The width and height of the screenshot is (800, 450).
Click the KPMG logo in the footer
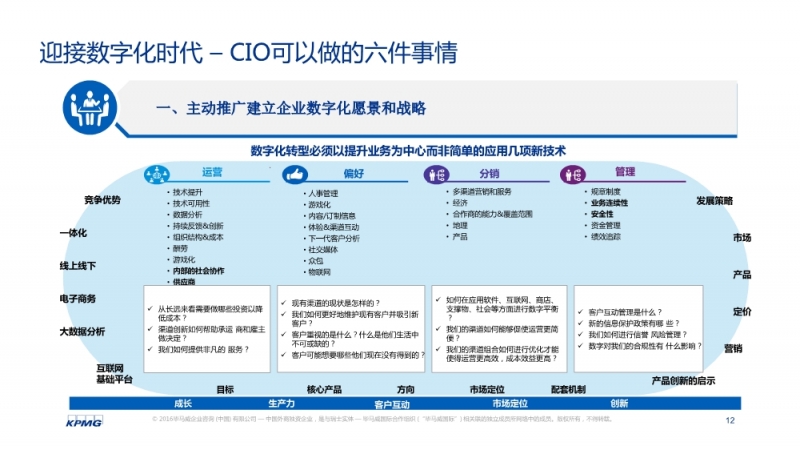(x=84, y=421)
